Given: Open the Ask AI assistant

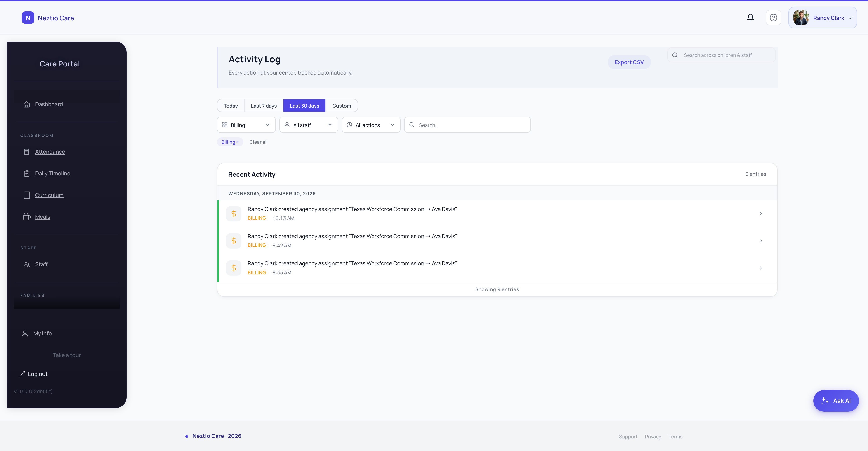Looking at the screenshot, I should 836,401.
